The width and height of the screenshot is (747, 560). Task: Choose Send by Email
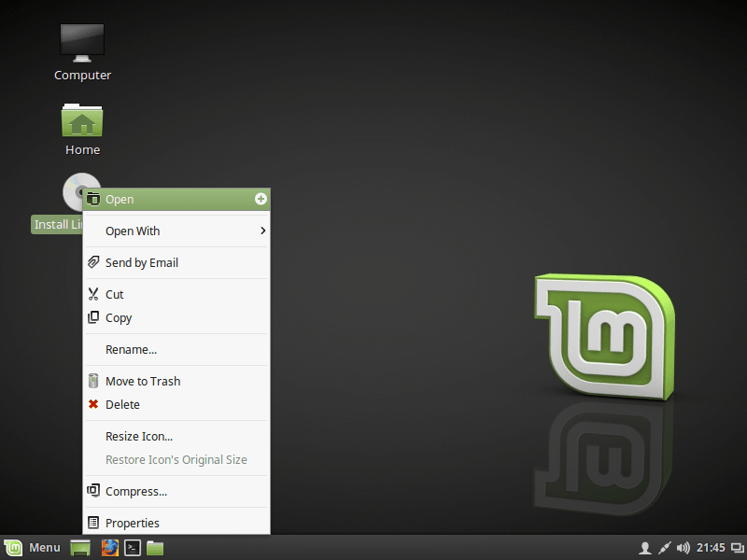tap(176, 262)
